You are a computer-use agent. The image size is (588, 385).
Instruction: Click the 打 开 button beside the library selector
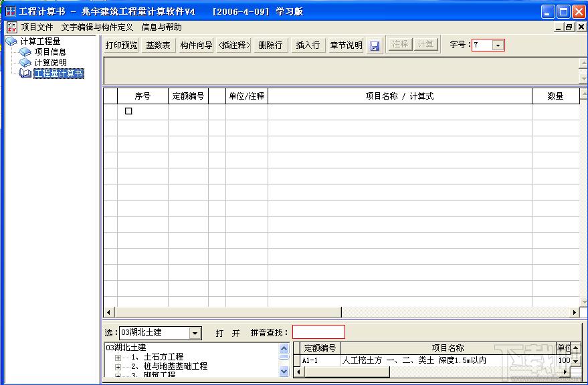(227, 333)
